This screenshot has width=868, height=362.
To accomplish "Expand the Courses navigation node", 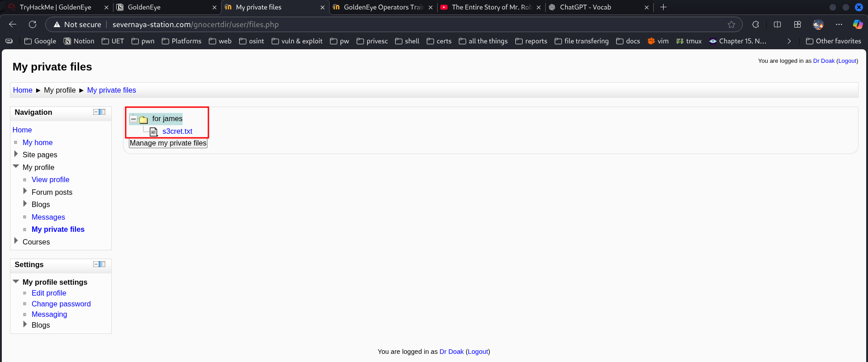I will [x=16, y=241].
